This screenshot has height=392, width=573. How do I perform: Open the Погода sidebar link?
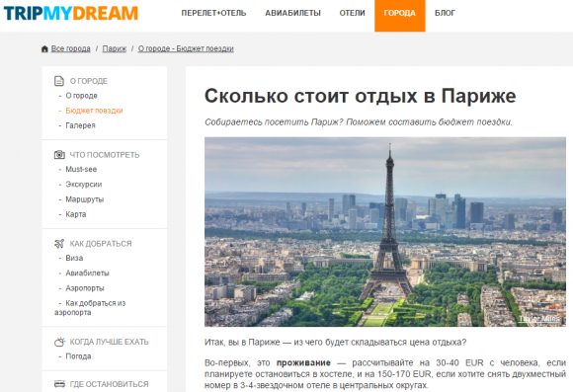(x=78, y=356)
